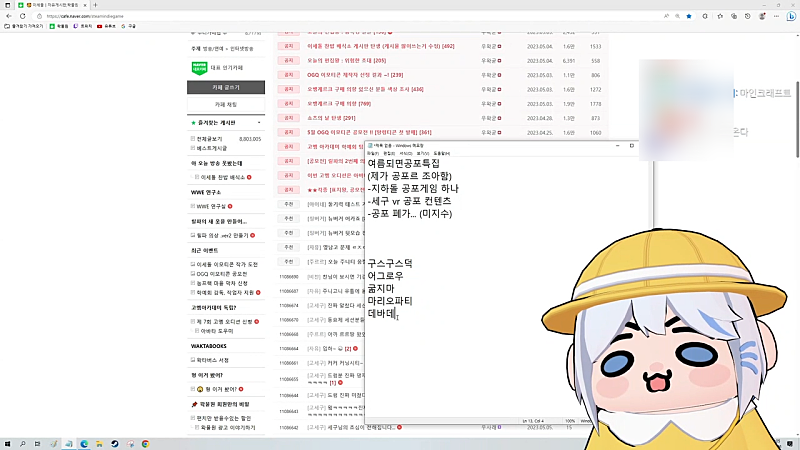Reload the page with the refresh icon
Screen dimensions: 800x450
(25, 17)
